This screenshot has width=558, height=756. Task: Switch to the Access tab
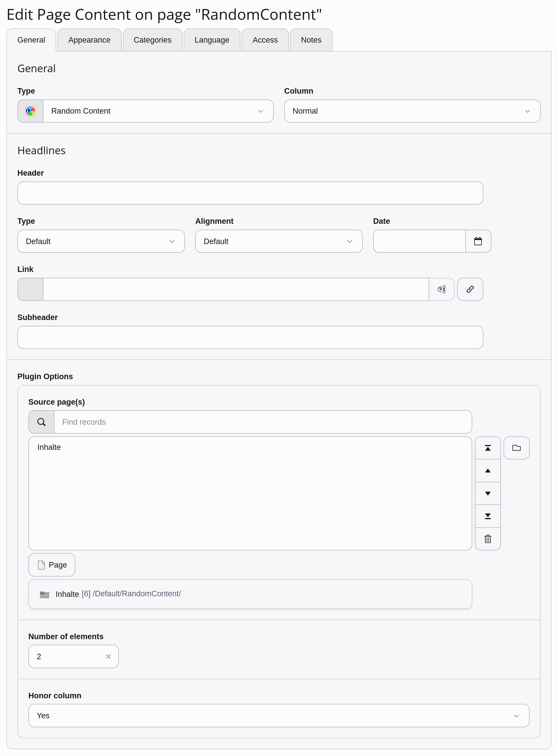[265, 39]
